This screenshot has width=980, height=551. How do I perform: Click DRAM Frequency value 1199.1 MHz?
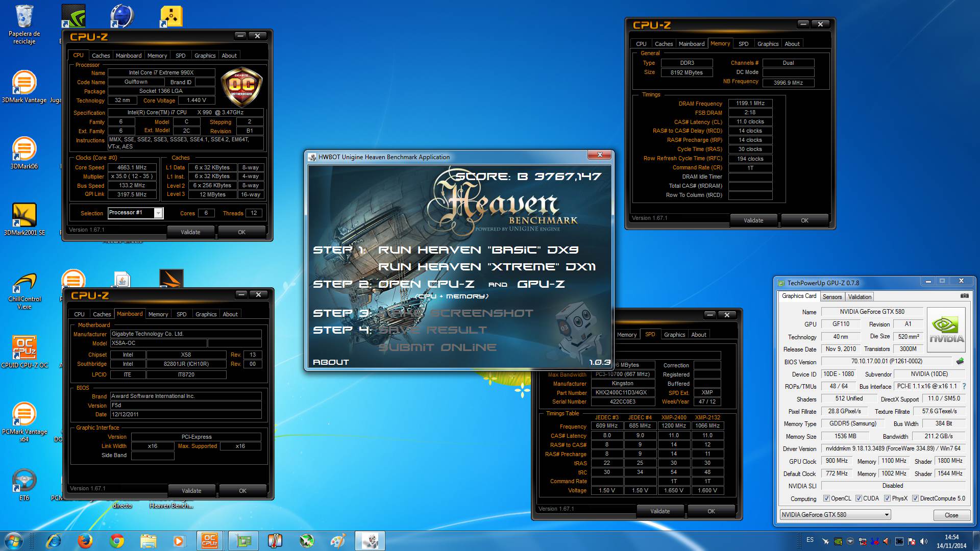(x=750, y=103)
